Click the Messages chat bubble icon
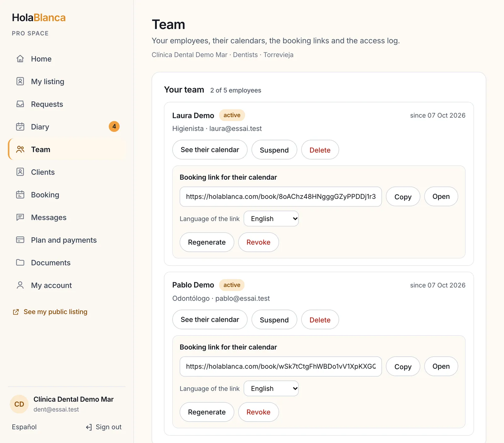The height and width of the screenshot is (443, 504). pos(20,217)
